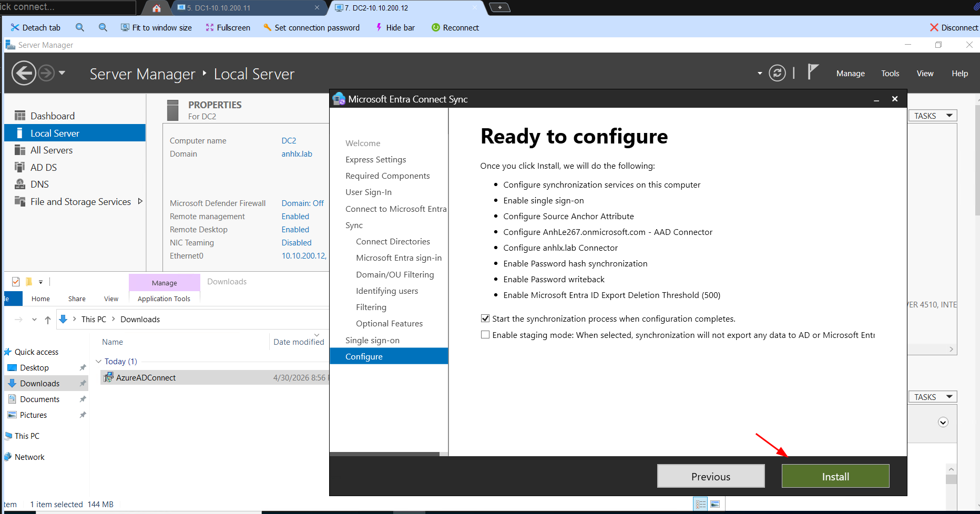Expand File and Storage Services arrow
Image resolution: width=980 pixels, height=514 pixels.
pyautogui.click(x=140, y=201)
